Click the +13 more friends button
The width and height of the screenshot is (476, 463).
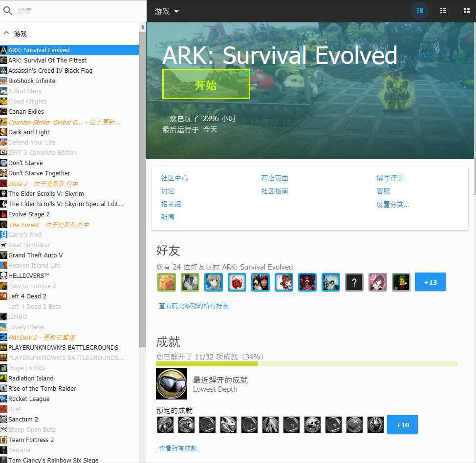430,282
